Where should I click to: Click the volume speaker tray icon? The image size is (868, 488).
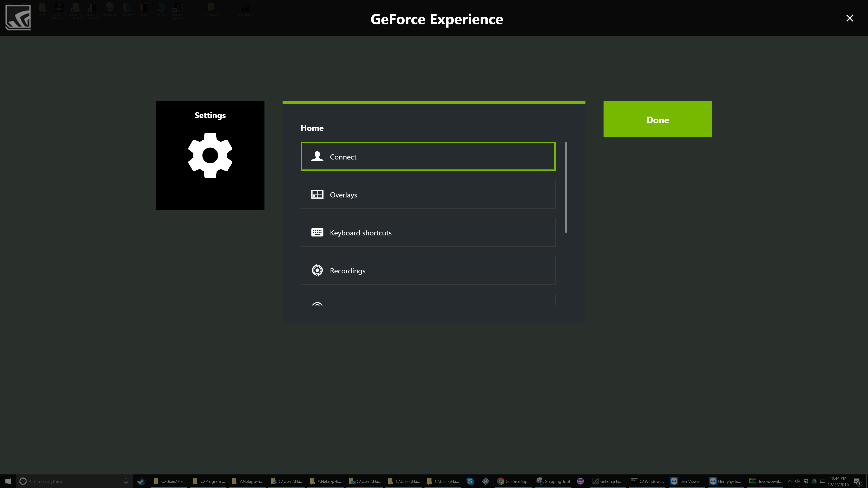(x=797, y=481)
